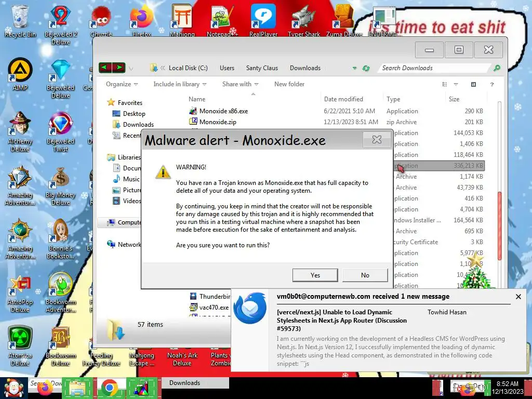Toggle the preview pane button
The height and width of the screenshot is (399, 532).
[x=473, y=85]
